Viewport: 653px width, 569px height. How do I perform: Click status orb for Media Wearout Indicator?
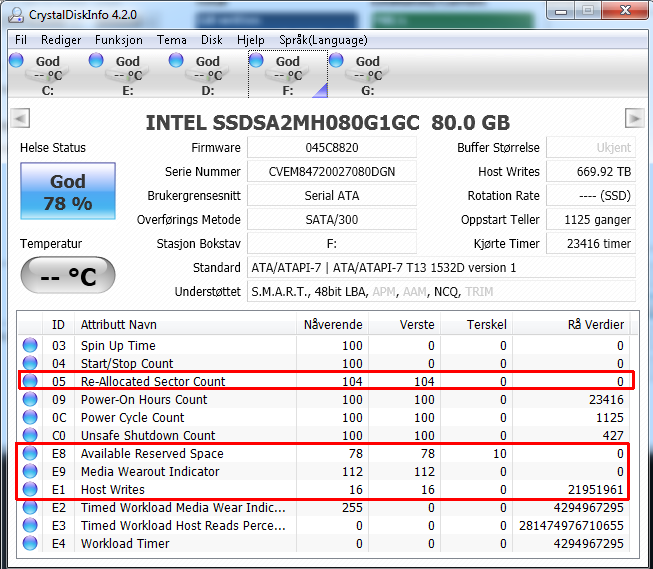pos(30,471)
